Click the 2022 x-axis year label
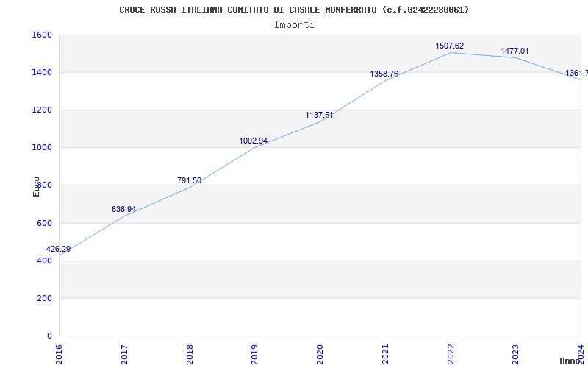The width and height of the screenshot is (588, 368). [451, 354]
